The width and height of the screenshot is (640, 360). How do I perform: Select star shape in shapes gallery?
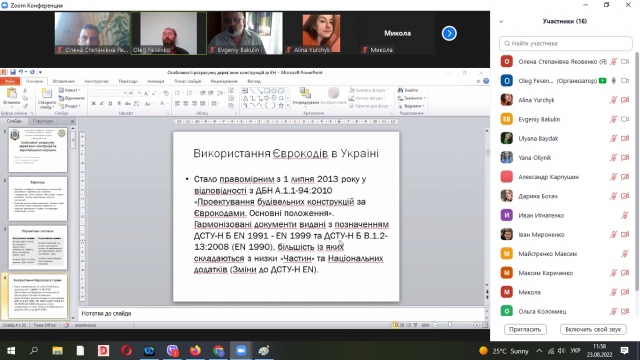pos(281,105)
